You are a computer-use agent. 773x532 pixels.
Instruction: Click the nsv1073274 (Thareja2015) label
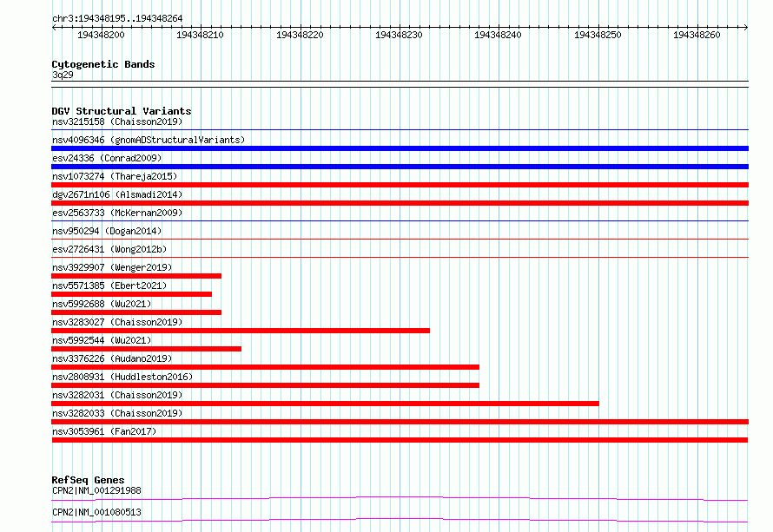[x=115, y=176]
